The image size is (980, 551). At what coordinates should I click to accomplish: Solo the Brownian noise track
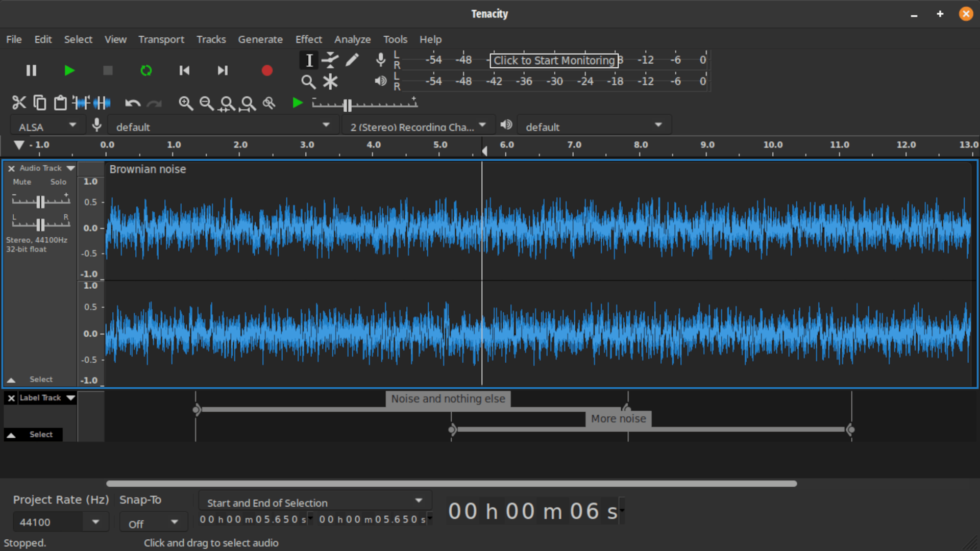pyautogui.click(x=58, y=182)
